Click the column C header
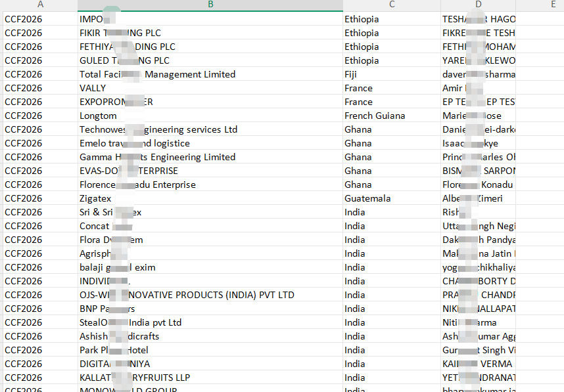Screen dimensions: 564x392 tap(392, 5)
